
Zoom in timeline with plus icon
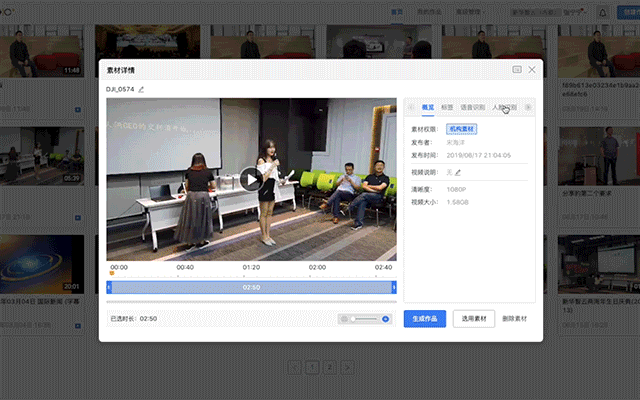tap(386, 319)
